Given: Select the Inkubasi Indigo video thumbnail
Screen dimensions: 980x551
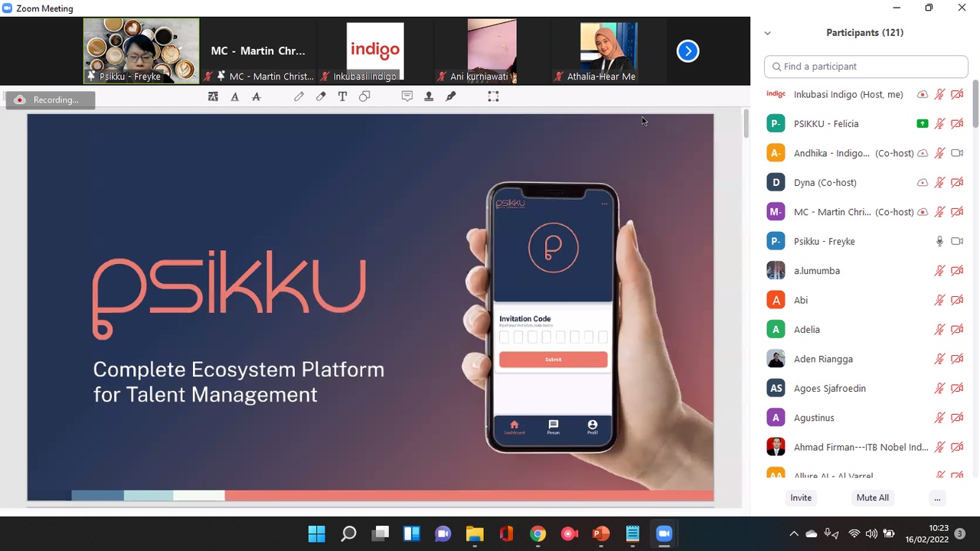Looking at the screenshot, I should point(375,51).
